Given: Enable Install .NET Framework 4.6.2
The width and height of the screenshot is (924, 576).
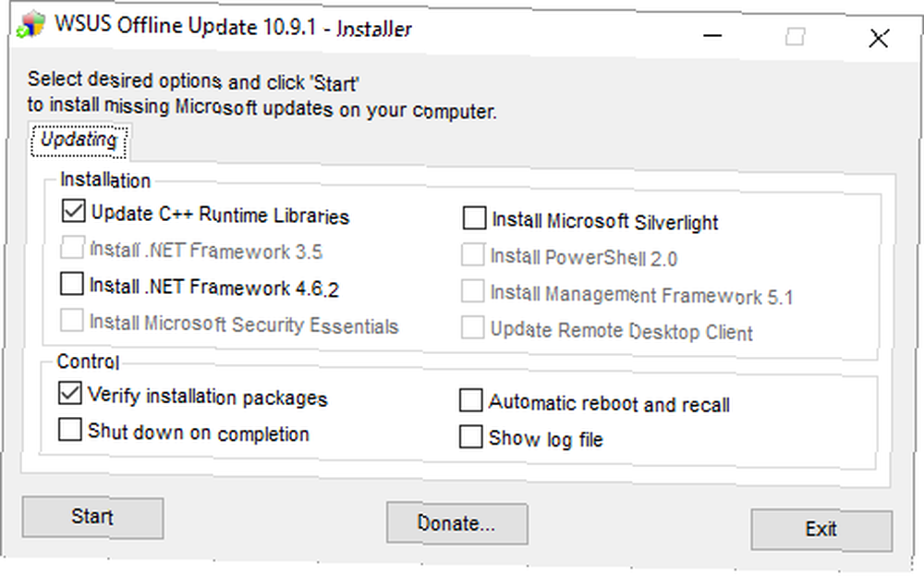Looking at the screenshot, I should (x=71, y=284).
